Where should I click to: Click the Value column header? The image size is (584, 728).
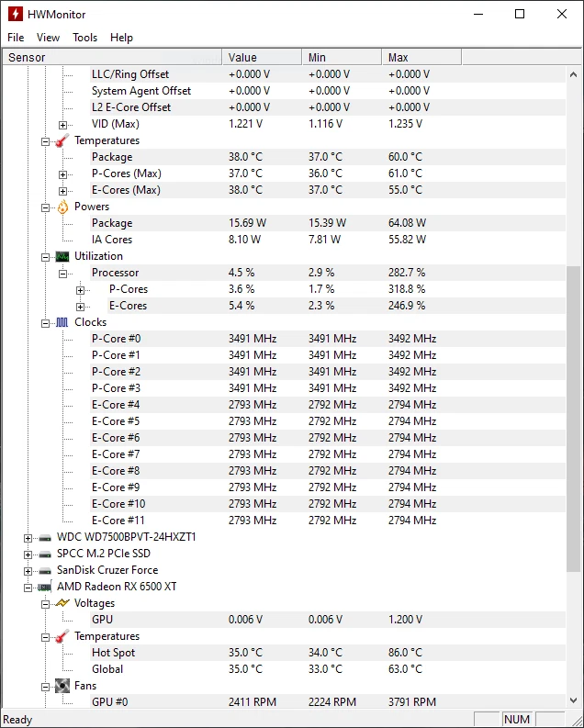click(x=261, y=58)
